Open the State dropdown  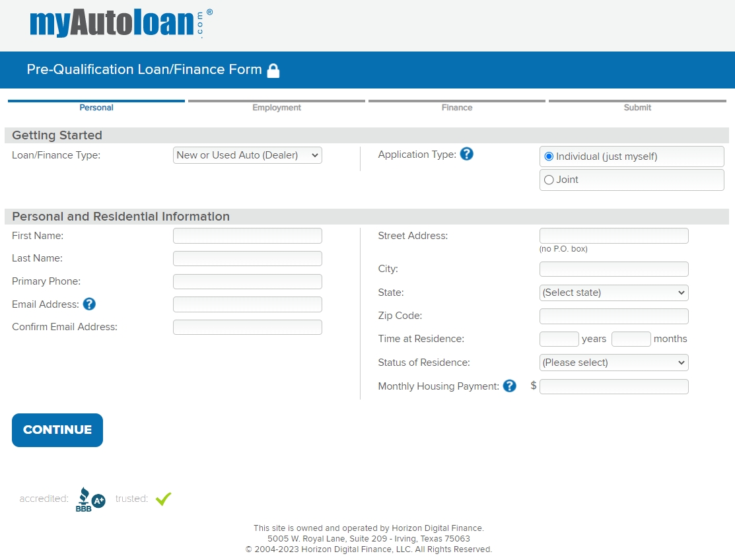[613, 293]
